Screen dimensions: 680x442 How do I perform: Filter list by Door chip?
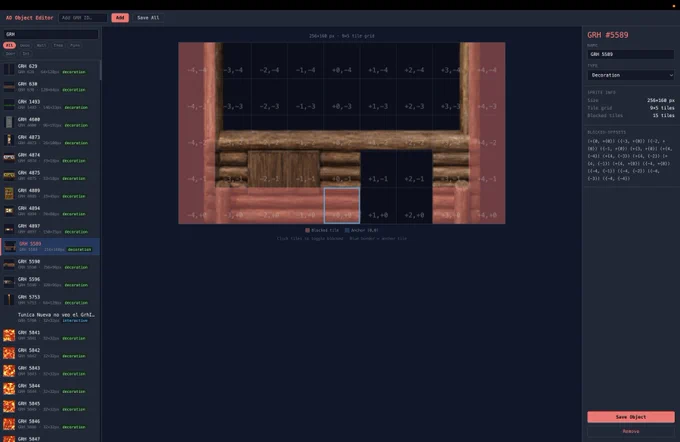coord(10,54)
